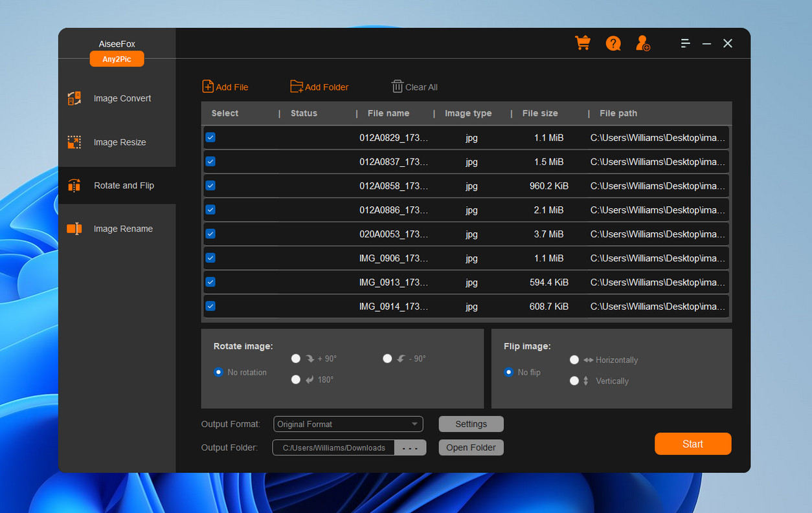Click the user register account icon
812x513 pixels.
[642, 43]
